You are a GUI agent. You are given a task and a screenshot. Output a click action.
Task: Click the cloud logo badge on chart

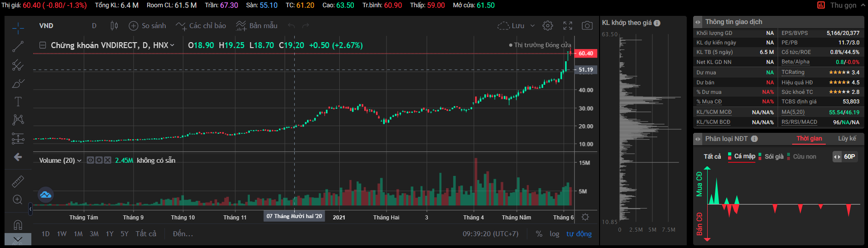pyautogui.click(x=45, y=195)
